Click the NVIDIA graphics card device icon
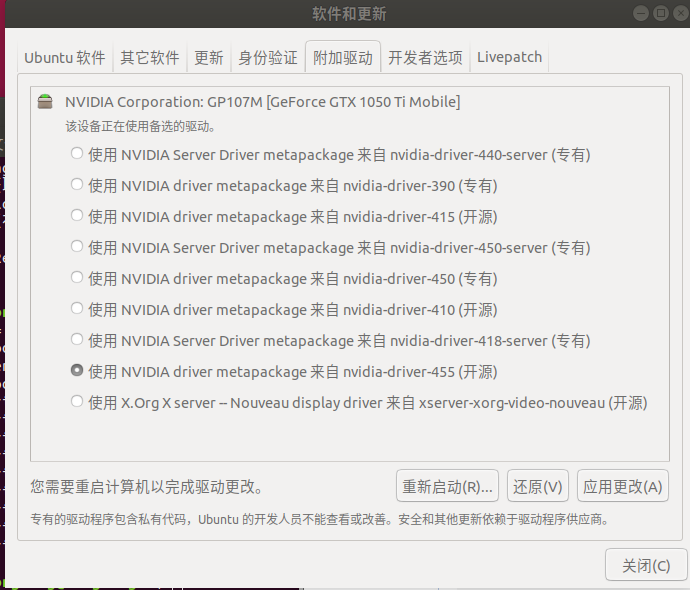The height and width of the screenshot is (590, 690). 45,102
